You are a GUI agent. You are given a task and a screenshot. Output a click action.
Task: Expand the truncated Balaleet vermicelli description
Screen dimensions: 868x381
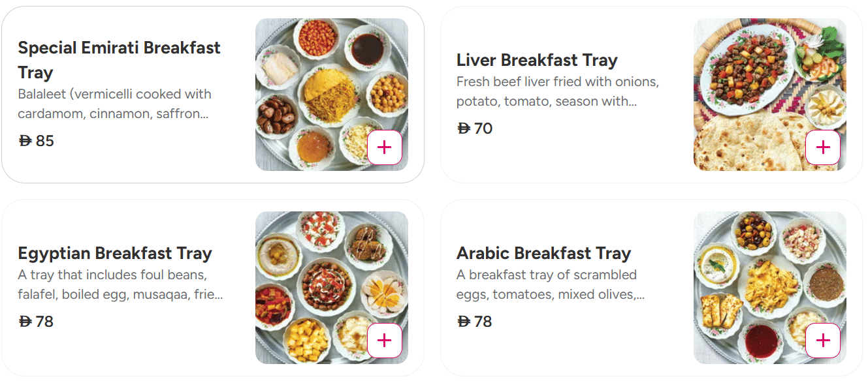(115, 104)
